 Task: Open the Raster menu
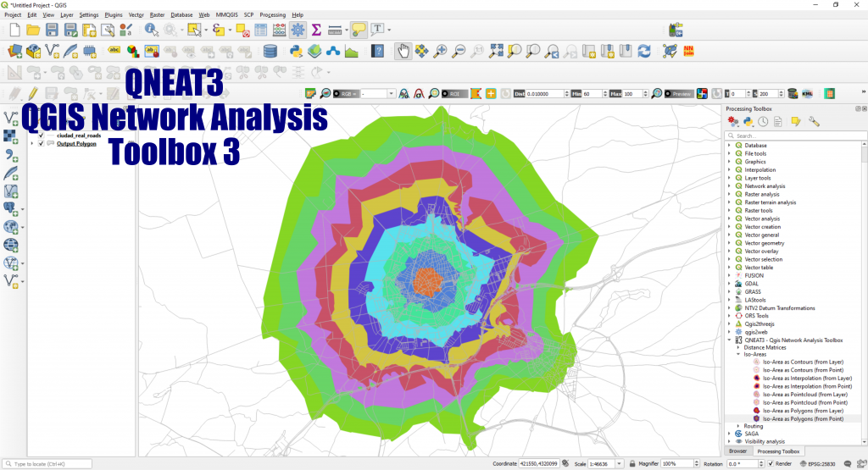click(157, 15)
